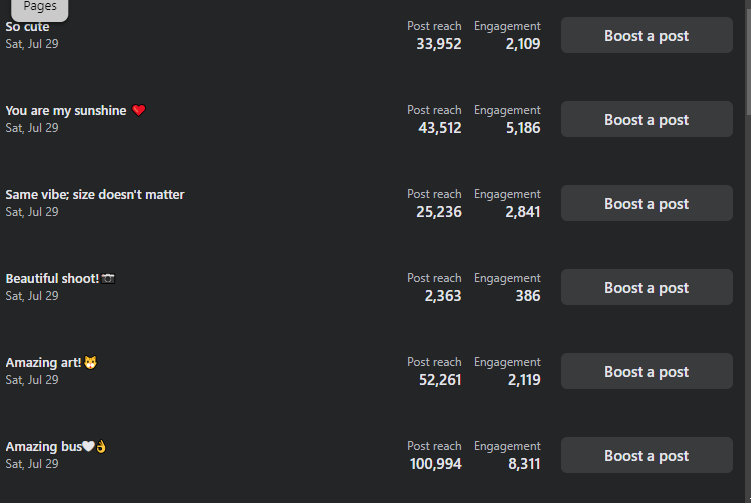Boost the "You are my sunshine" post

coord(647,119)
